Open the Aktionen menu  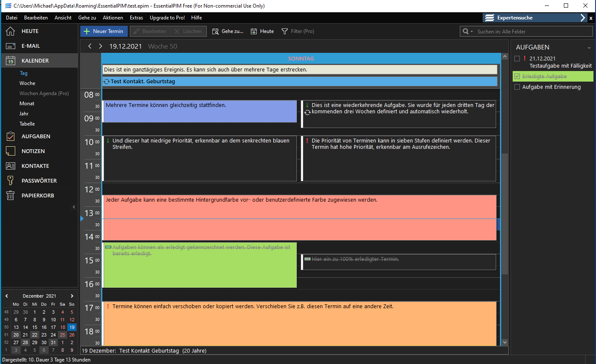113,18
